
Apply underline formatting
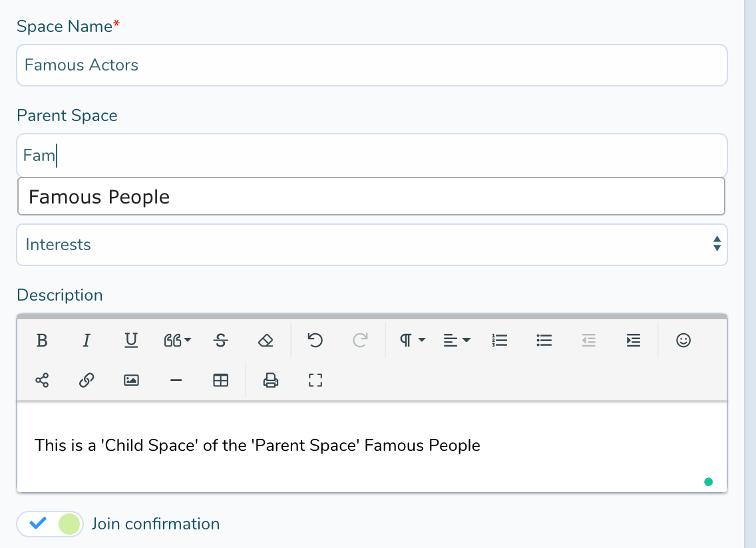pos(131,341)
